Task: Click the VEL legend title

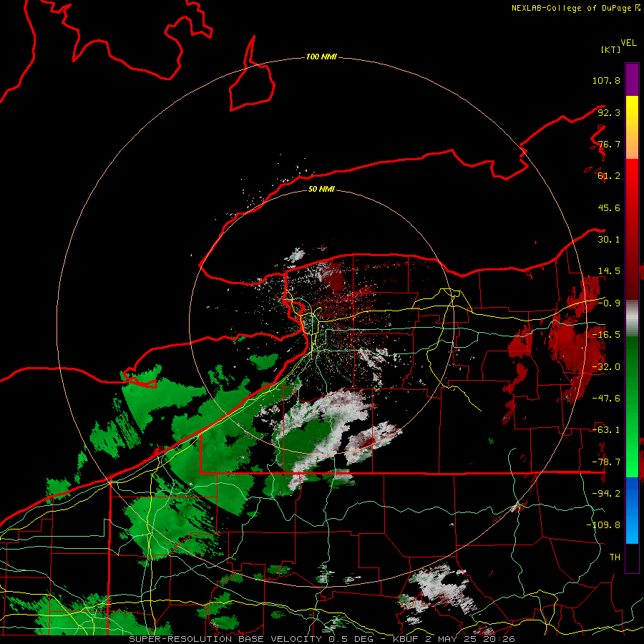Action: (629, 43)
